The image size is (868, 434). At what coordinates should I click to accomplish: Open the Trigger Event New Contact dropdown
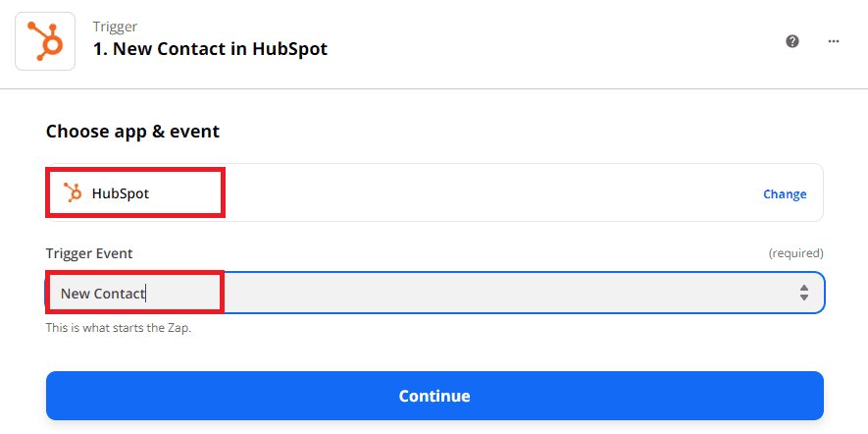click(434, 293)
